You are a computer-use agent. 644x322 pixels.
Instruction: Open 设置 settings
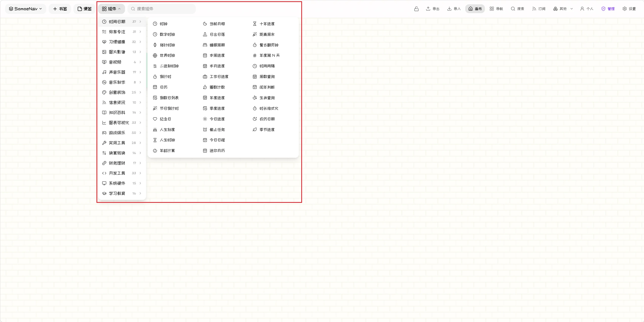pyautogui.click(x=629, y=9)
